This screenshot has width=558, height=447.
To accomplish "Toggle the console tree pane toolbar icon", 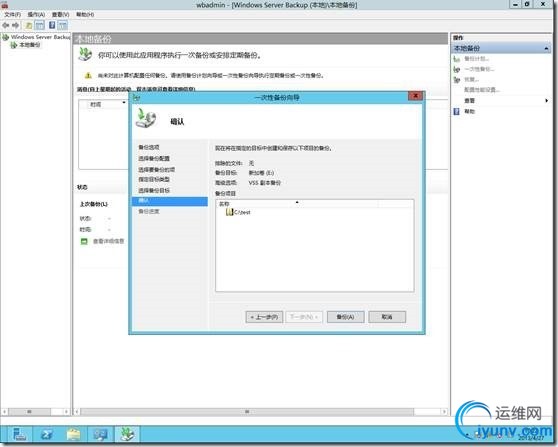I will point(40,25).
